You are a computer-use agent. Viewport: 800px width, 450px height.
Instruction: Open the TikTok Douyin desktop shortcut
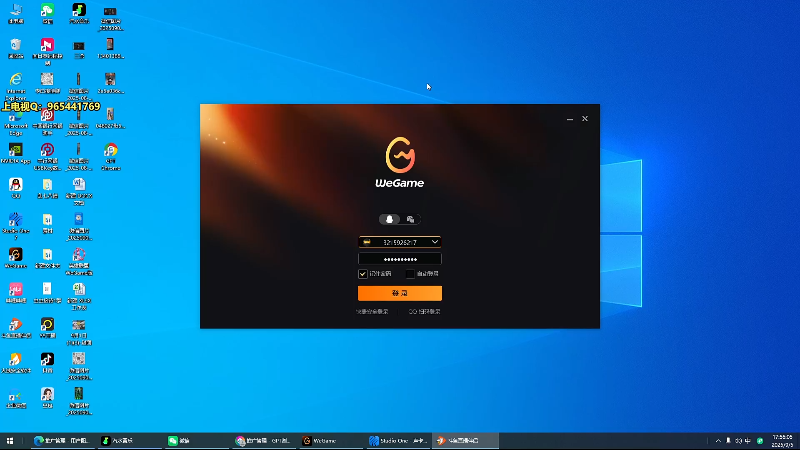tap(47, 362)
